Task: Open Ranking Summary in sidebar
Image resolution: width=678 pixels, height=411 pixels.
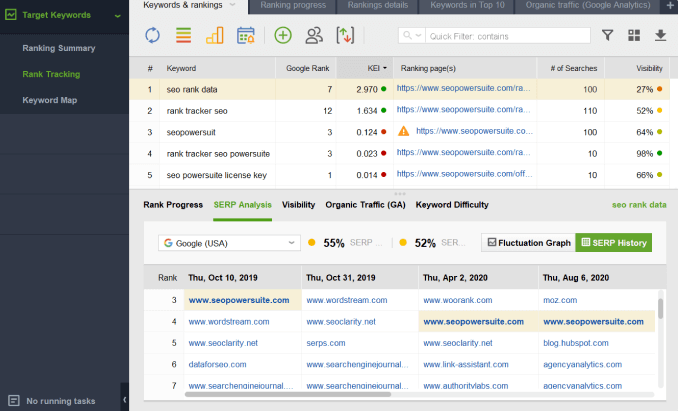Action: (59, 48)
